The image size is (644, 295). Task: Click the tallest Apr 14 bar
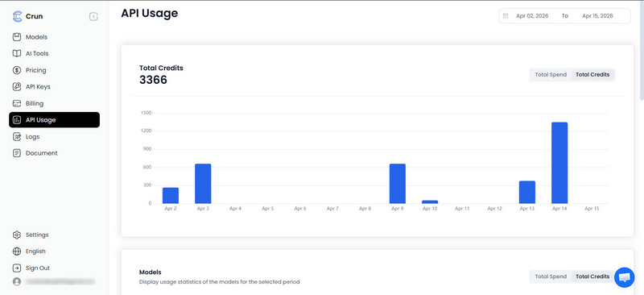tap(559, 163)
